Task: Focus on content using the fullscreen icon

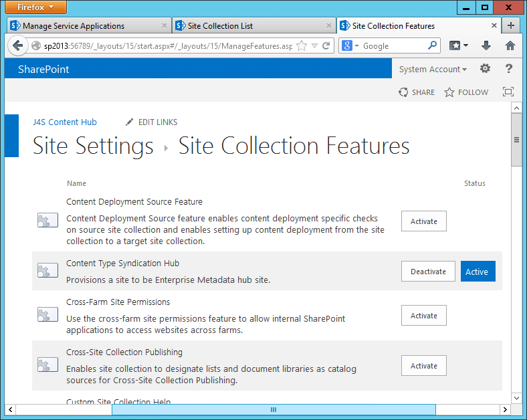Action: pyautogui.click(x=508, y=92)
